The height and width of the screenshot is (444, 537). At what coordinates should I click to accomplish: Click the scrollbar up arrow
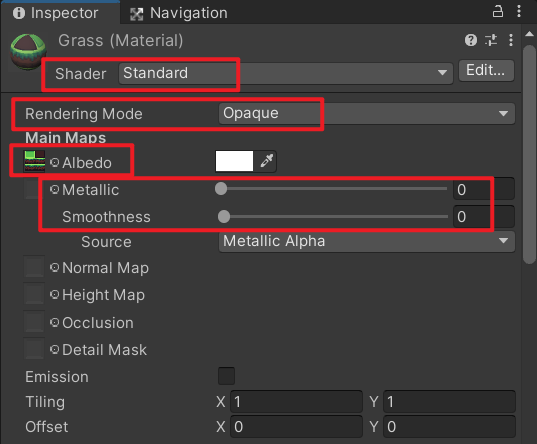pyautogui.click(x=529, y=34)
